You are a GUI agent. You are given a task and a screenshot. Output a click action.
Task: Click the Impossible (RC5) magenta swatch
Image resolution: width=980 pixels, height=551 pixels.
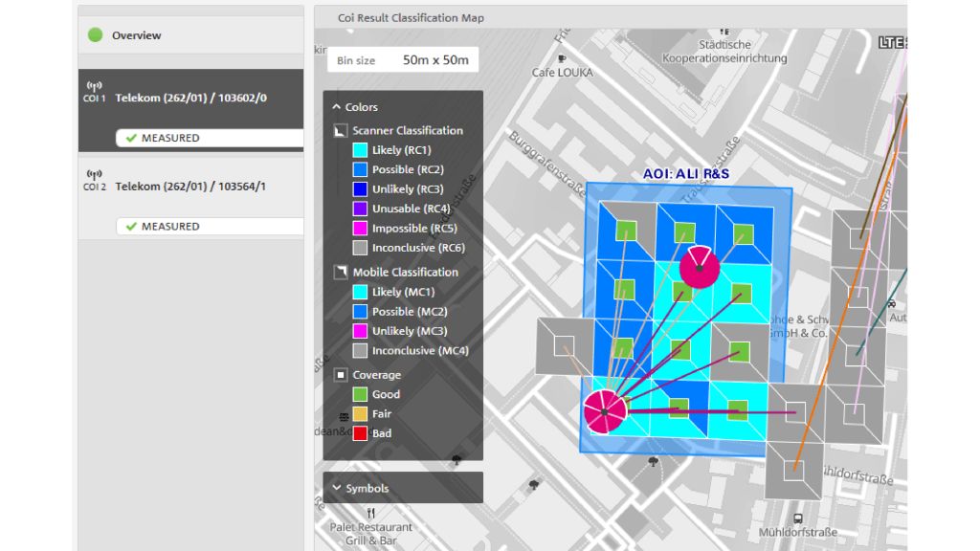tap(360, 229)
